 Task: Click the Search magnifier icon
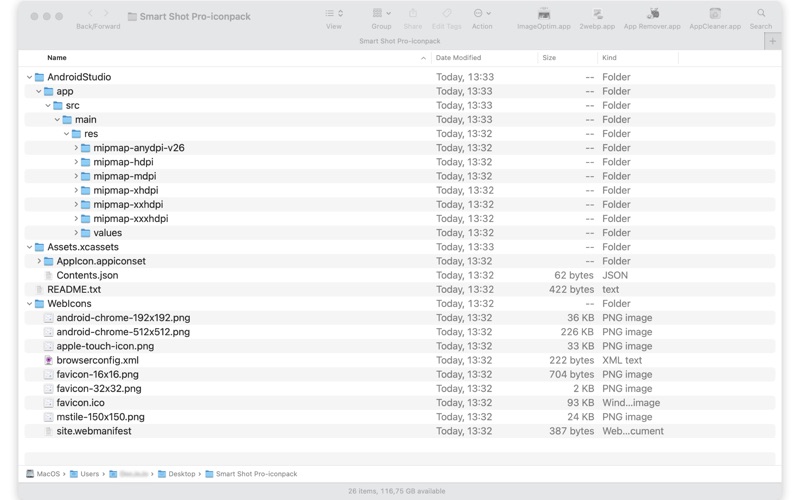(761, 13)
